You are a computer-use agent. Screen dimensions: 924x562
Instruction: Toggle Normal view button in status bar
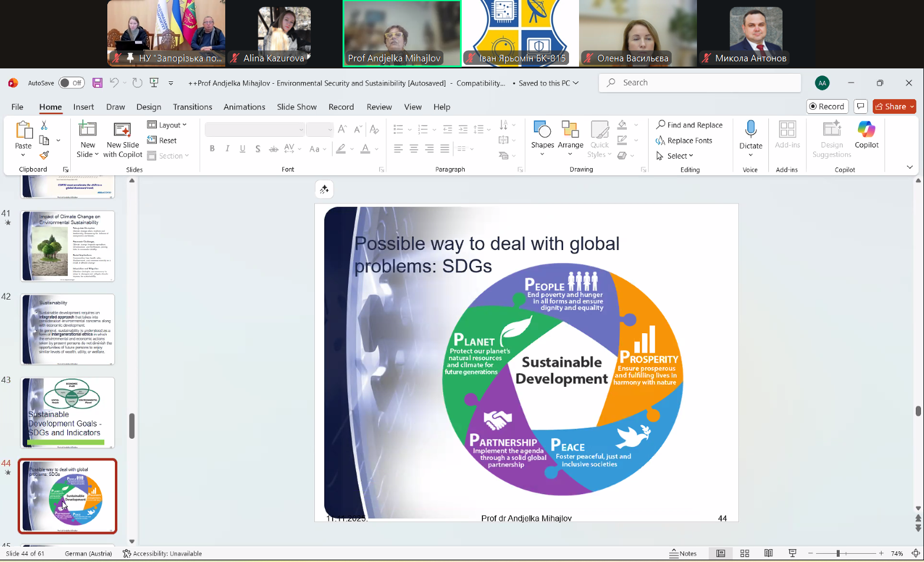point(721,553)
